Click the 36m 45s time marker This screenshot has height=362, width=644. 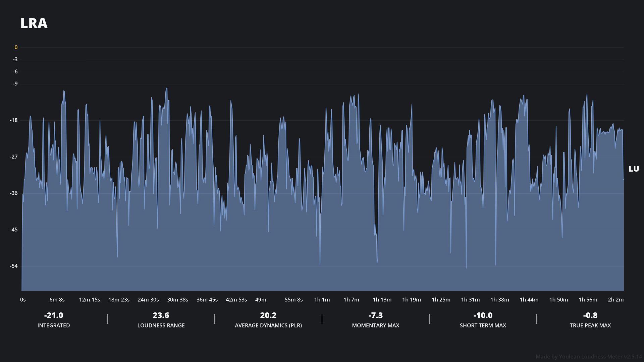[x=207, y=300]
